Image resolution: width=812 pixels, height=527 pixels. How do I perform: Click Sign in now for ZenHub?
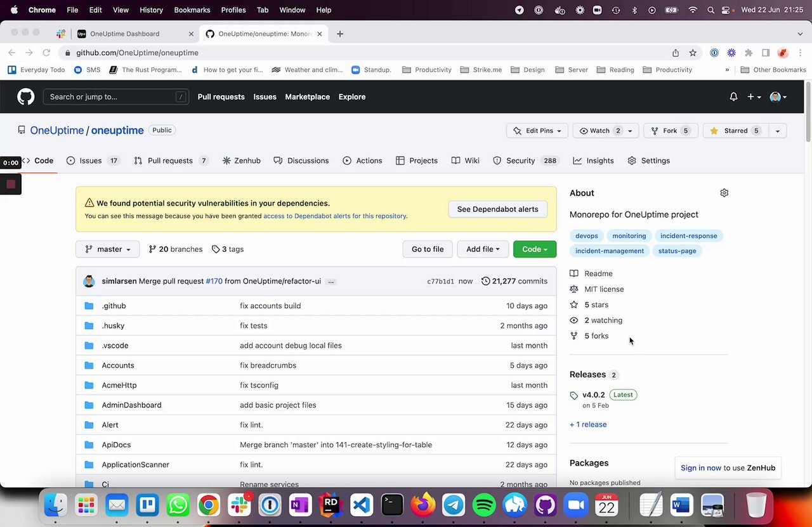701,468
